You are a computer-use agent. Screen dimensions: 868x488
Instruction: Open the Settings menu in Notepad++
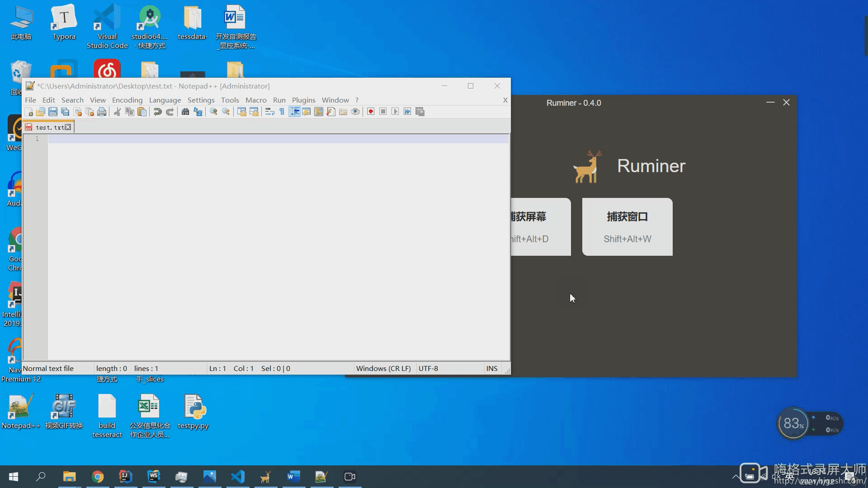201,100
